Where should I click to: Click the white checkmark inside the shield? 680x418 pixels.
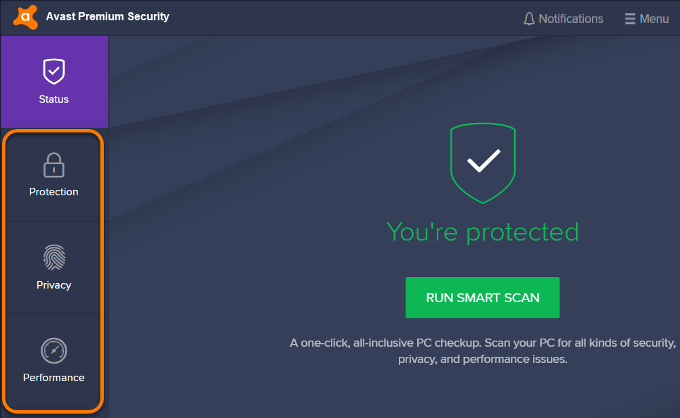coord(484,160)
